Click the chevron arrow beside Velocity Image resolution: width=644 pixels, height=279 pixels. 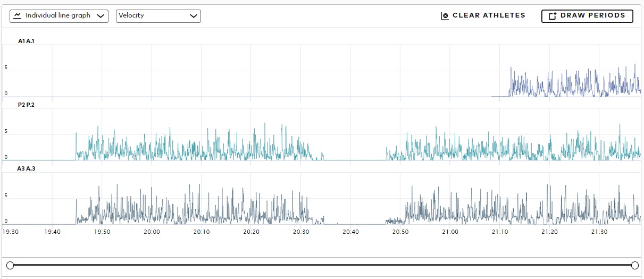pyautogui.click(x=194, y=16)
